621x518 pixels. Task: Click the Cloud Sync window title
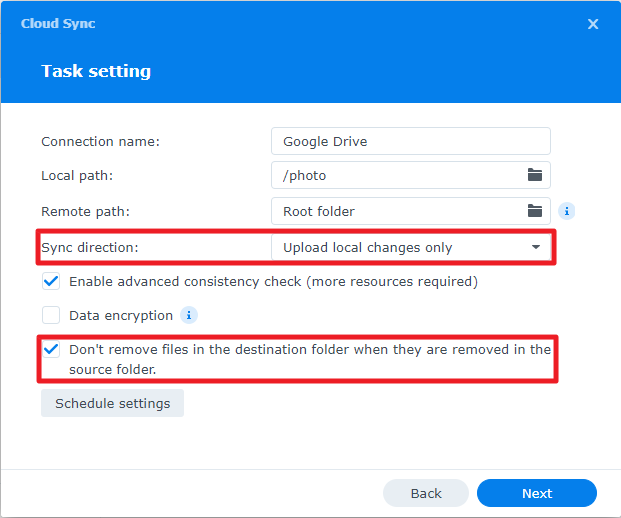[x=58, y=24]
